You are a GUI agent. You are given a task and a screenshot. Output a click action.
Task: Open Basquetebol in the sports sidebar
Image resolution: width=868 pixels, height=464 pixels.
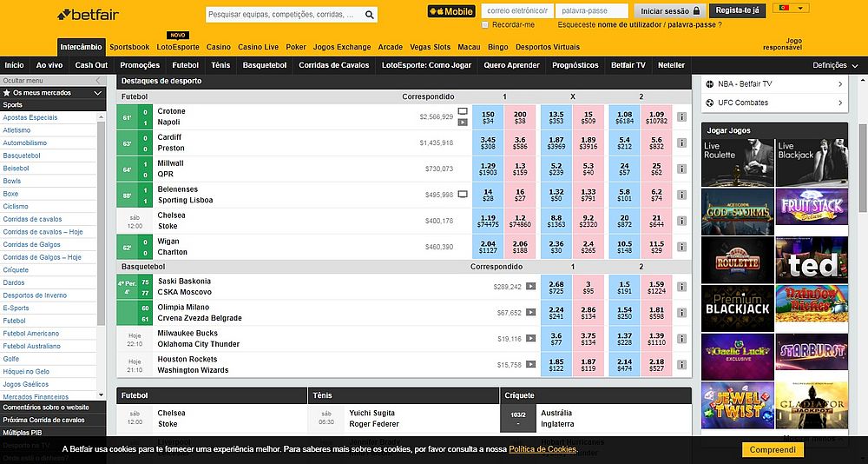pyautogui.click(x=22, y=156)
